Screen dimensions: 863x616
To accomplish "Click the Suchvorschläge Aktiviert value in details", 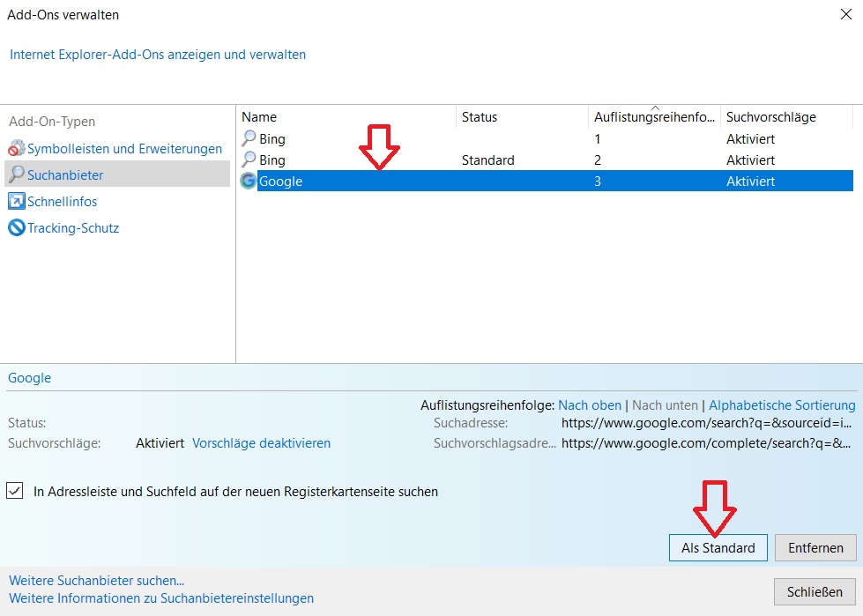I will coord(160,443).
